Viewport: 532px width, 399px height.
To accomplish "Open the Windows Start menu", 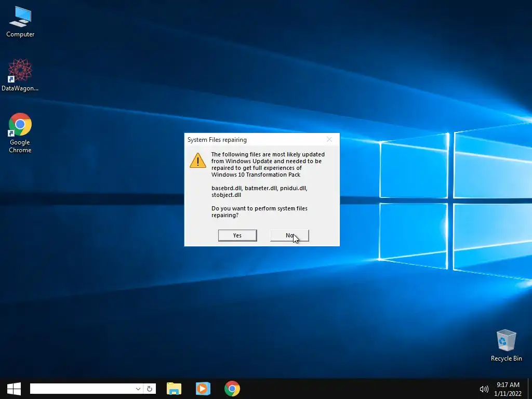I will click(14, 389).
